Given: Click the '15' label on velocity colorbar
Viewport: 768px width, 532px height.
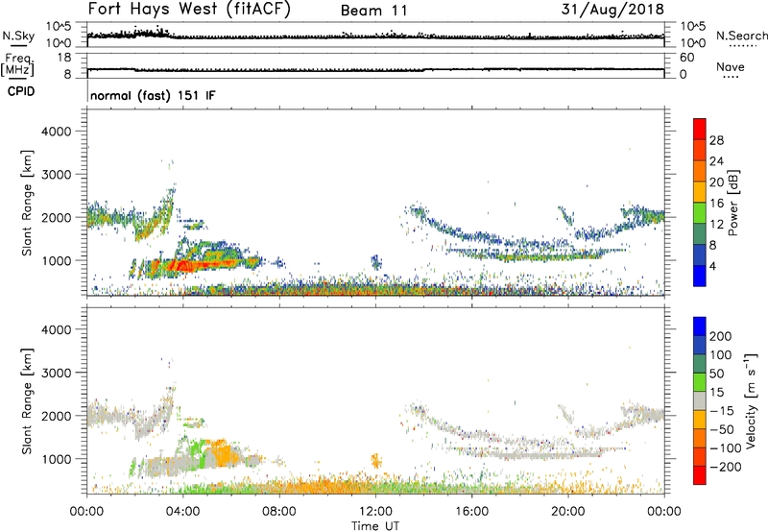Looking at the screenshot, I should click(716, 393).
